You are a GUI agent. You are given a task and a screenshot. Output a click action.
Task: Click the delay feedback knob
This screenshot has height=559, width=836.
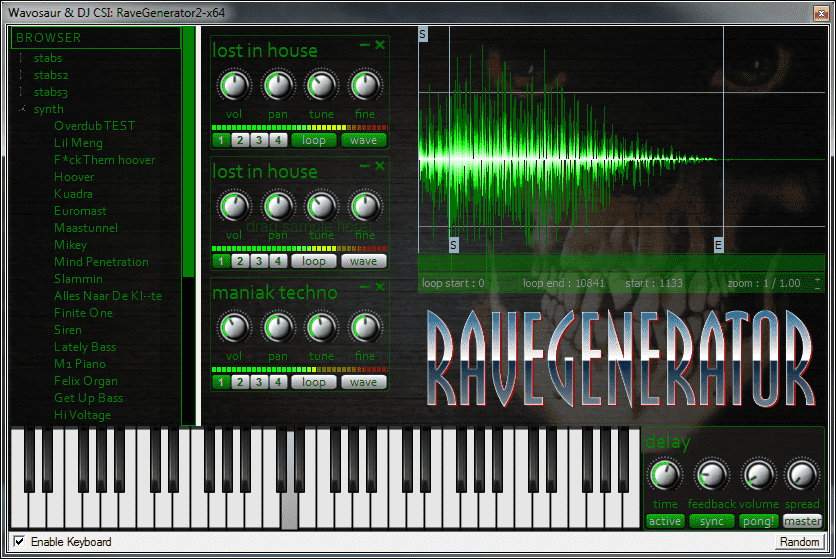[x=711, y=475]
